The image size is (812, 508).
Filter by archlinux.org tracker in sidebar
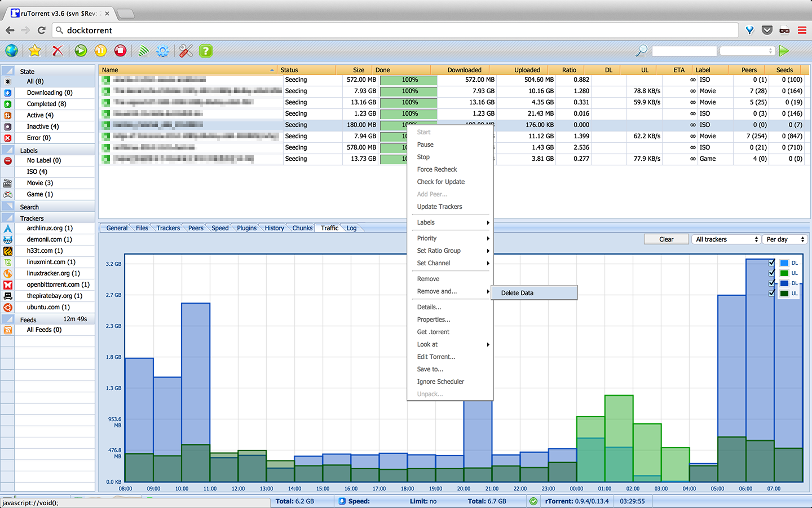click(x=50, y=228)
